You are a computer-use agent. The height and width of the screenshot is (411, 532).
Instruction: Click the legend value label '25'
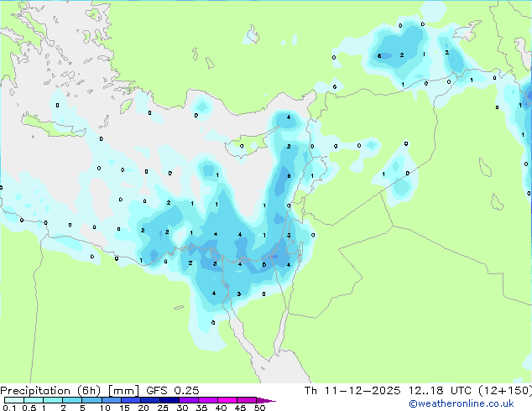163,408
